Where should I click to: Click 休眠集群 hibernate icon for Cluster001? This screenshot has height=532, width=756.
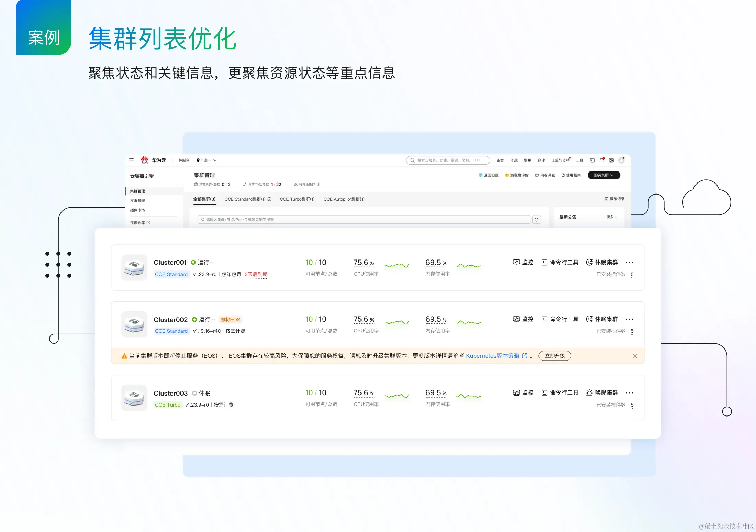(x=589, y=262)
